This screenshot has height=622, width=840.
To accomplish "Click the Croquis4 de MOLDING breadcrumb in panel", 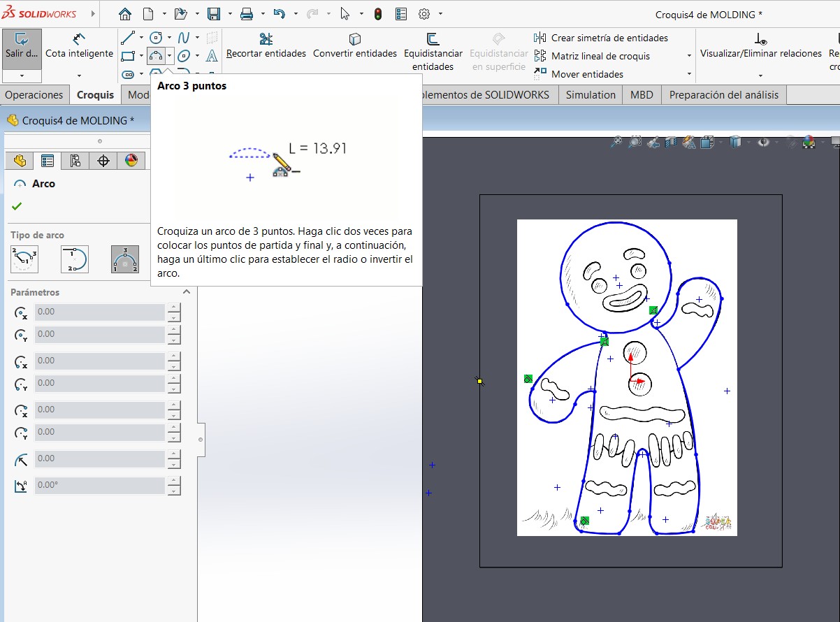I will [x=71, y=121].
